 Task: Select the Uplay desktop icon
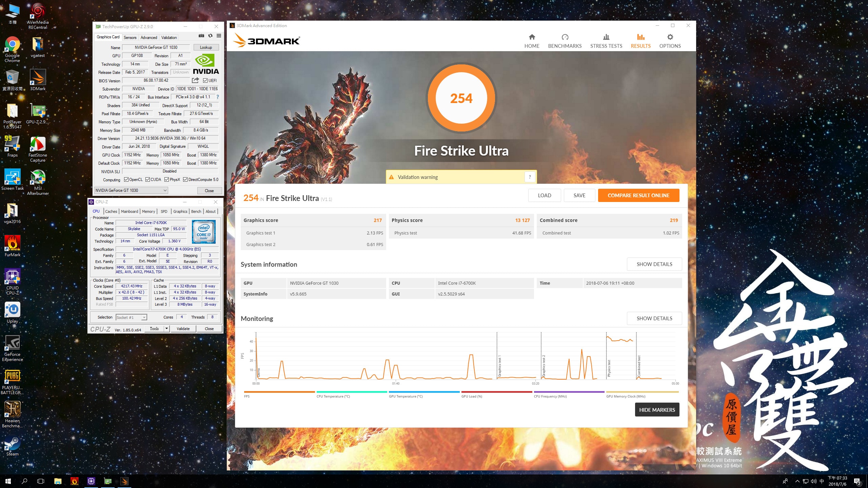click(13, 312)
